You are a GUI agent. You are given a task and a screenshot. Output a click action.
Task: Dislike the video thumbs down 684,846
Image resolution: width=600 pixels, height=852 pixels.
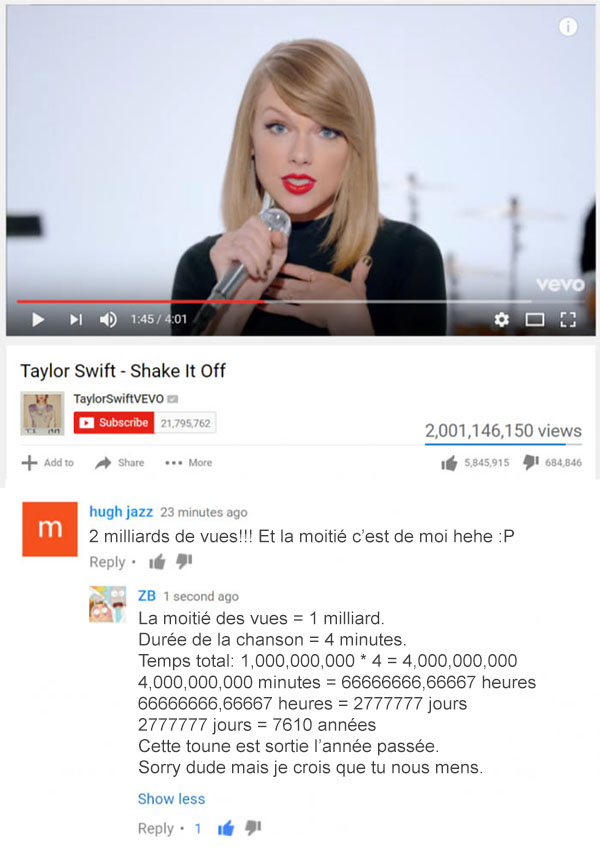click(x=552, y=462)
